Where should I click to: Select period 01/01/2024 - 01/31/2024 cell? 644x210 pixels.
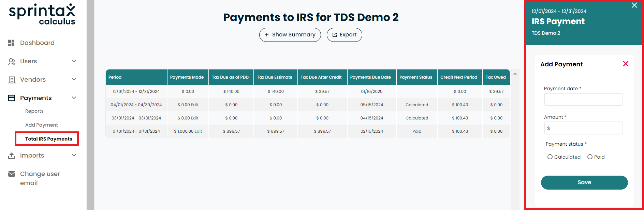point(136,131)
